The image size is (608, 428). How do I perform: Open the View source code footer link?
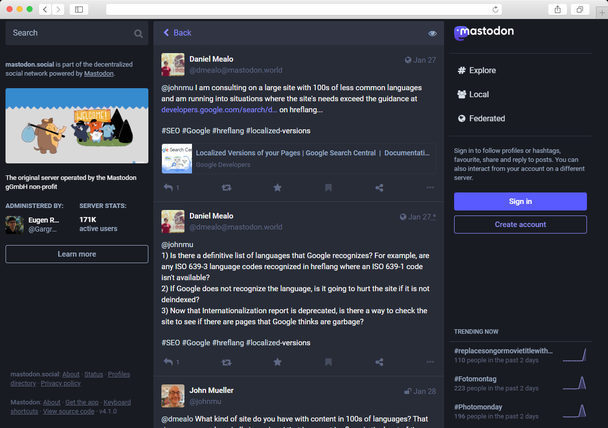click(x=69, y=411)
